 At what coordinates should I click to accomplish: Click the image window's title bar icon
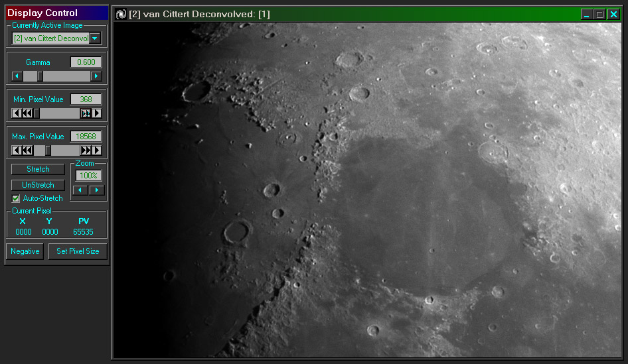point(121,14)
